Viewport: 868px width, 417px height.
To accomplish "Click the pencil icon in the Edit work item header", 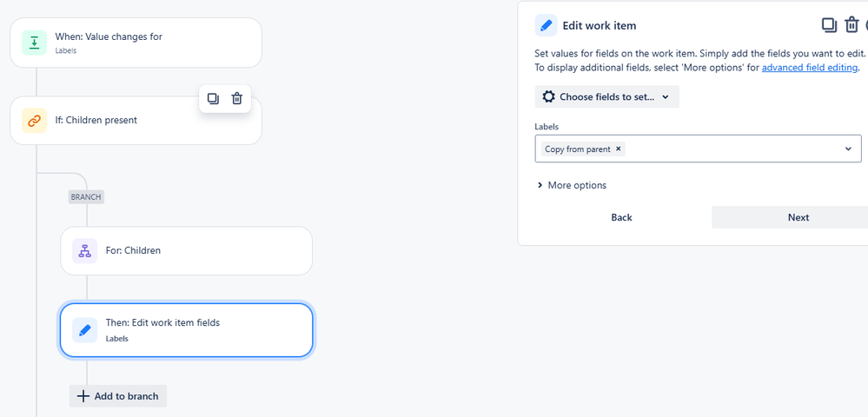I will pos(546,25).
